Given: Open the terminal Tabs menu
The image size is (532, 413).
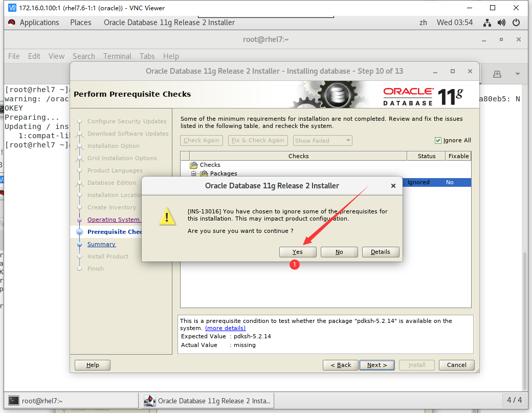Looking at the screenshot, I should [147, 56].
